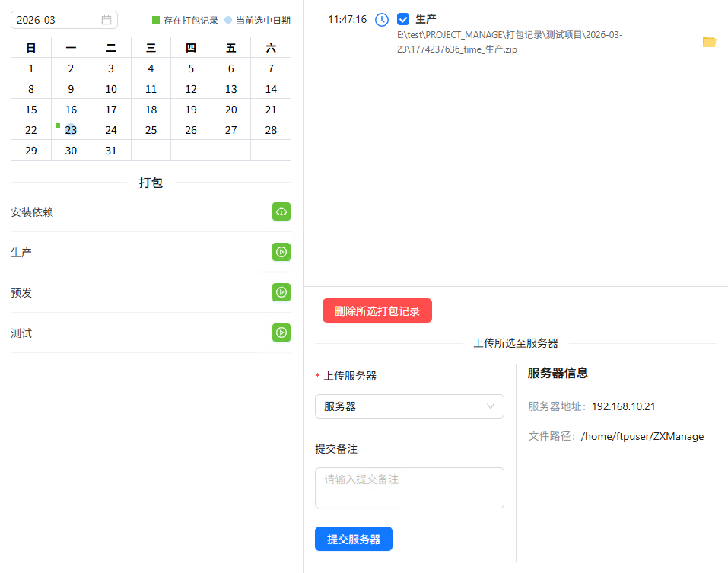The width and height of the screenshot is (728, 573).
Task: Start the 测试 package using the green play icon
Action: coord(281,333)
